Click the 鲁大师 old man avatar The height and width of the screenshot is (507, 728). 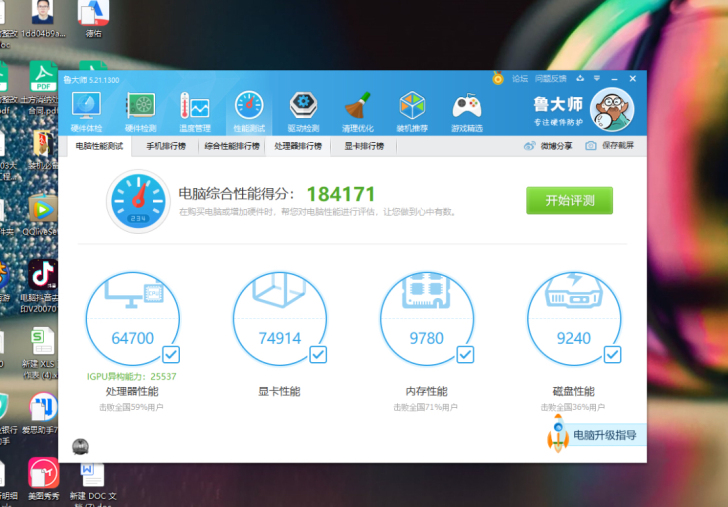[x=612, y=110]
